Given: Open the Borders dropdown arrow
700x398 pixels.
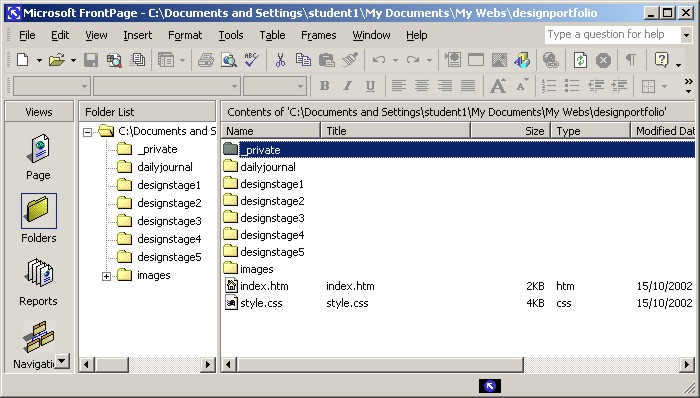Looking at the screenshot, I should 664,86.
